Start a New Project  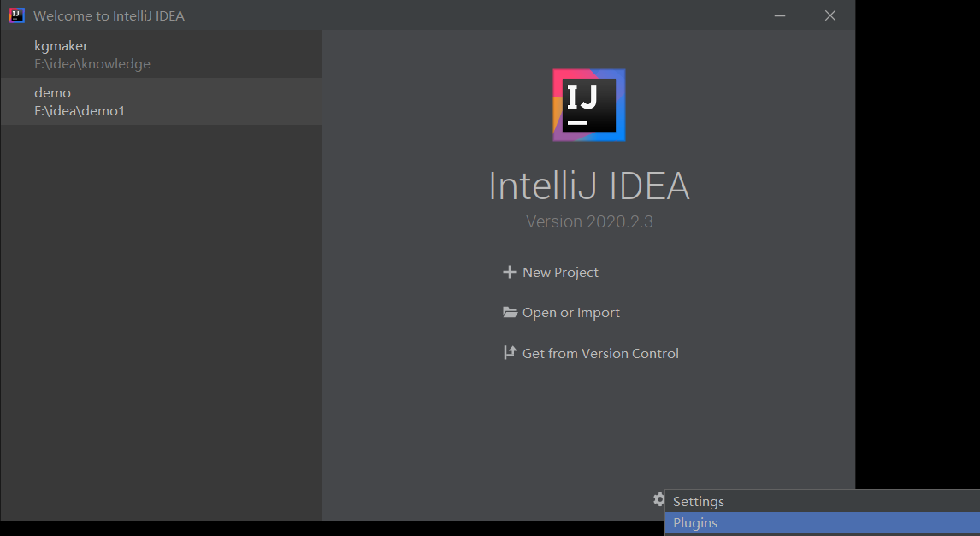tap(560, 273)
